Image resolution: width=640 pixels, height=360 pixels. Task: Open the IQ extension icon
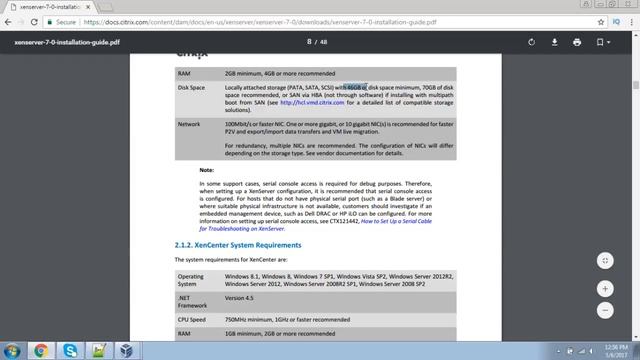(x=616, y=22)
